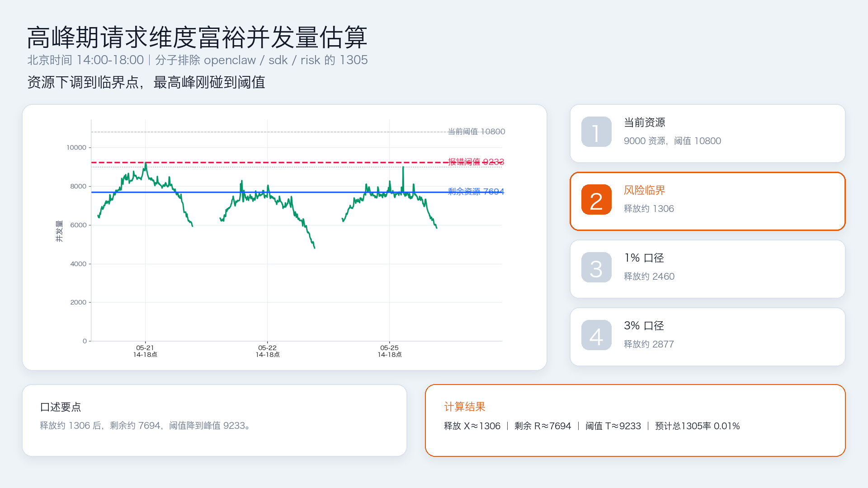The width and height of the screenshot is (868, 488).
Task: Click the subtitle starting with 北京时间 14:00-18:00
Action: pos(198,60)
